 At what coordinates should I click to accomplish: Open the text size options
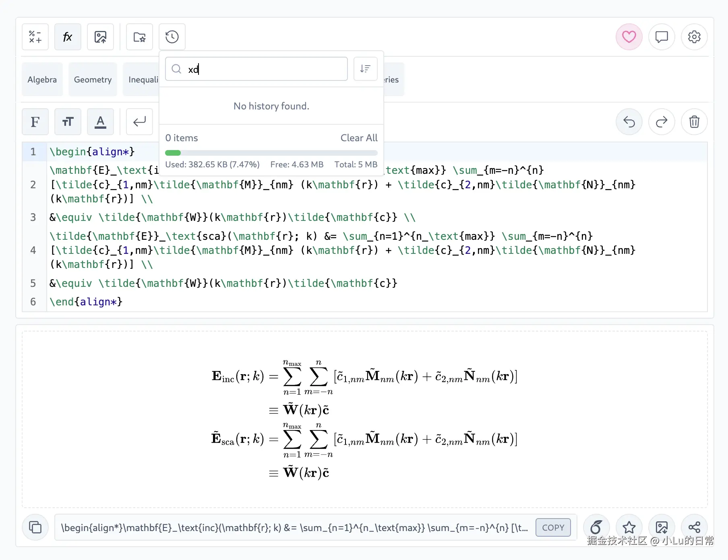tap(68, 121)
